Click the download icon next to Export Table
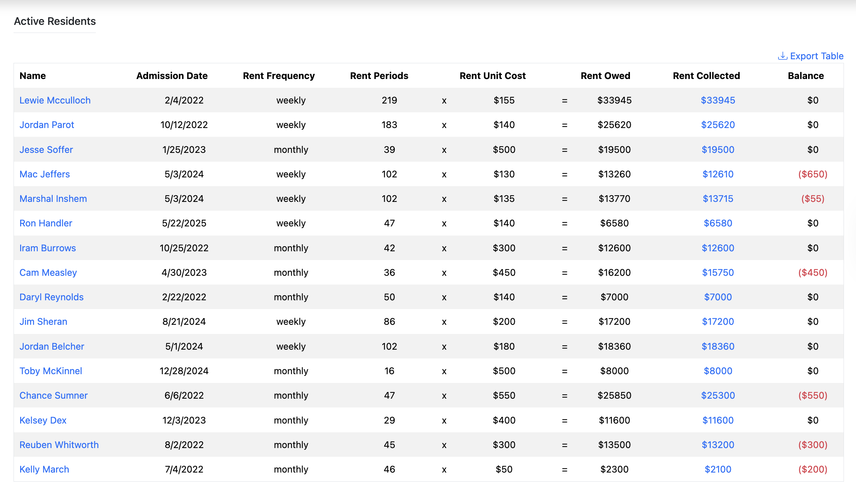The width and height of the screenshot is (856, 504). 783,56
